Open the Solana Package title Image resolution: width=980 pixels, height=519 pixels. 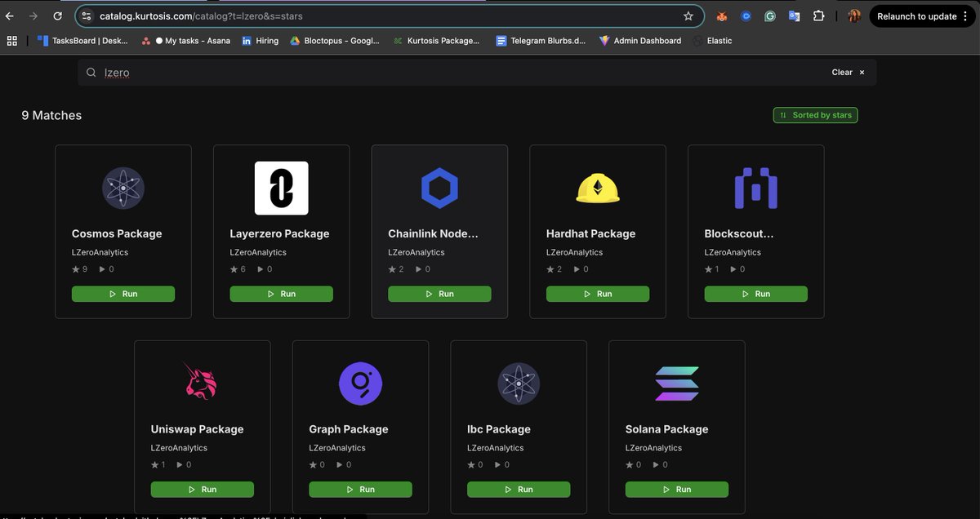[x=666, y=429]
